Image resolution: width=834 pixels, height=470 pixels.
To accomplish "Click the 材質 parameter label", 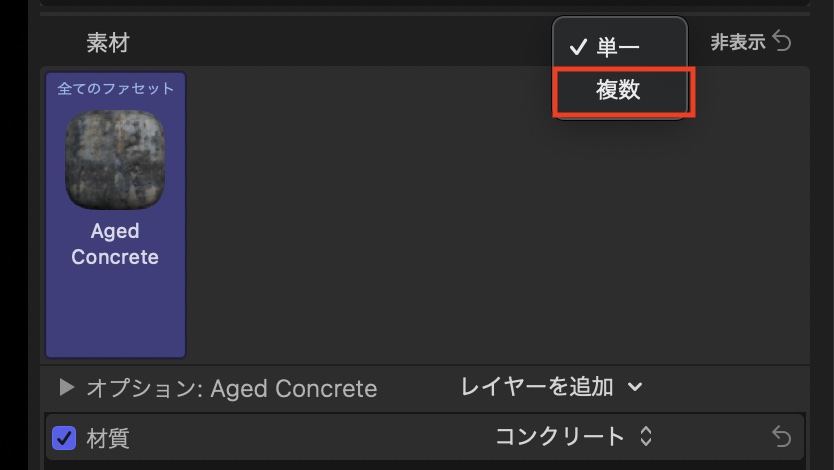I will 108,438.
